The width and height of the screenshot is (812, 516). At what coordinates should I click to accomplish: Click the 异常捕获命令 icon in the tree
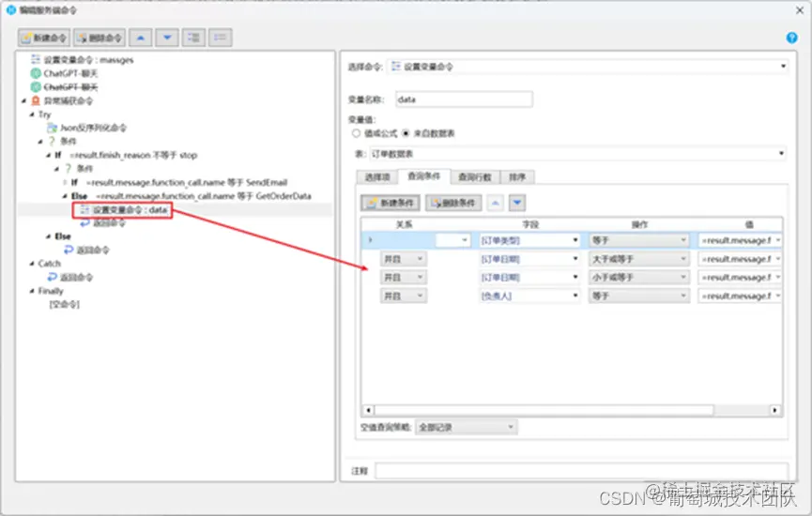[36, 100]
